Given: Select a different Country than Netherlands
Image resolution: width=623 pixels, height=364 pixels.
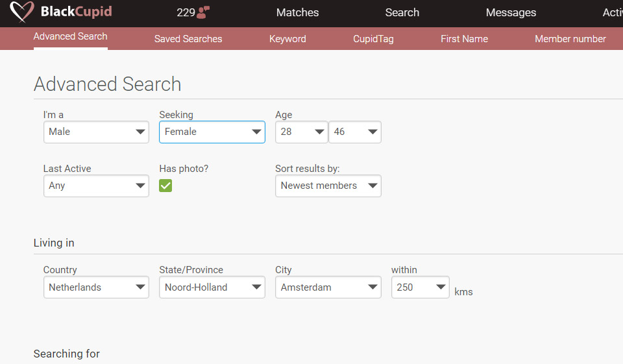Looking at the screenshot, I should (96, 287).
